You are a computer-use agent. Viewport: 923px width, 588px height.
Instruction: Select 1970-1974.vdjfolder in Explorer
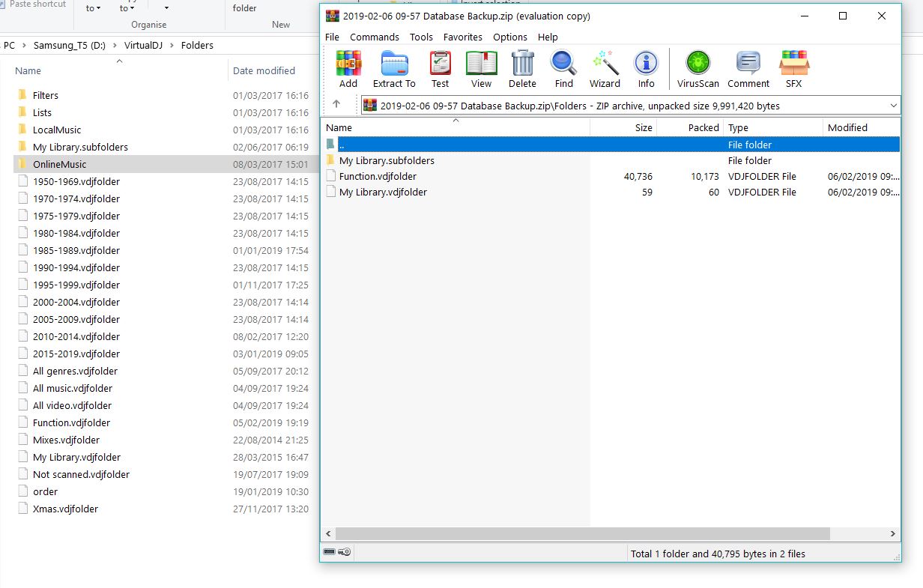tap(76, 198)
